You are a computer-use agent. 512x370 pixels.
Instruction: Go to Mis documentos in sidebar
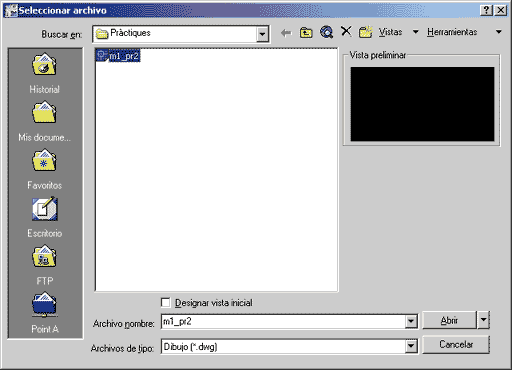(x=44, y=121)
